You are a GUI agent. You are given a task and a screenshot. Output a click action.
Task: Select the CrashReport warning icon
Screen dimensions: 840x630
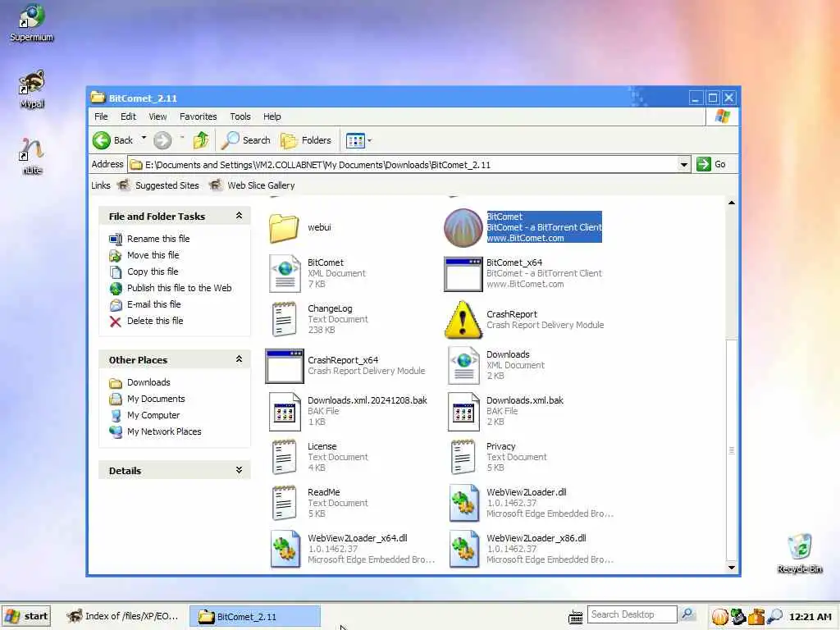click(463, 320)
